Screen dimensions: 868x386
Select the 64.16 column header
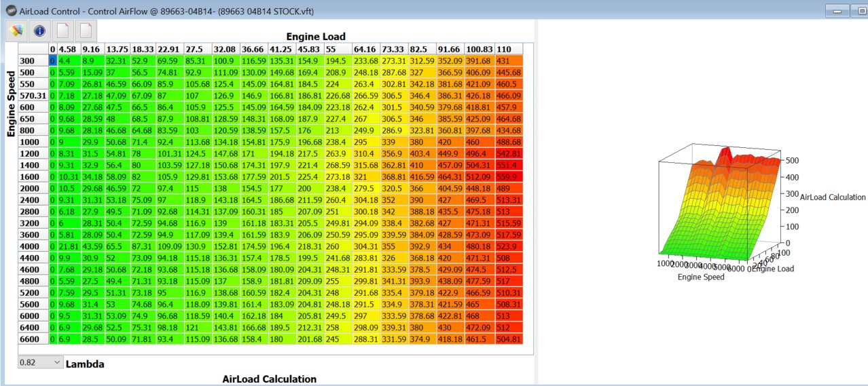coord(366,50)
